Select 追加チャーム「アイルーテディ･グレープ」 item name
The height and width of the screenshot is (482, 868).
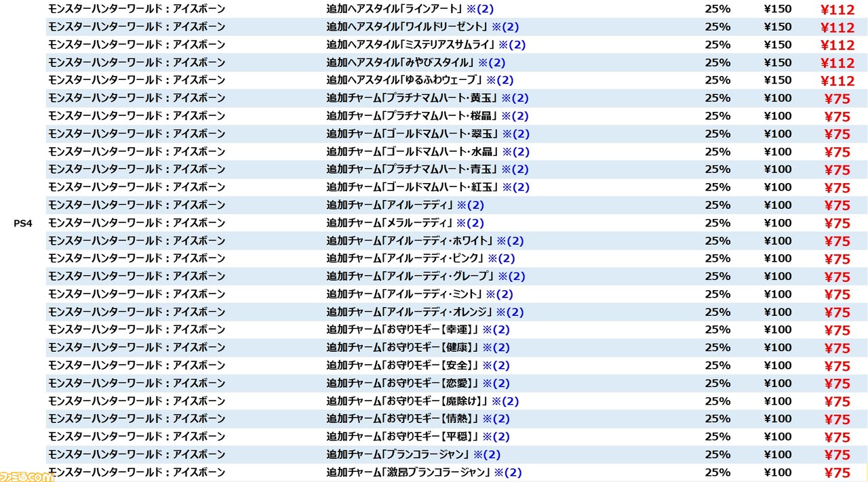tap(411, 276)
